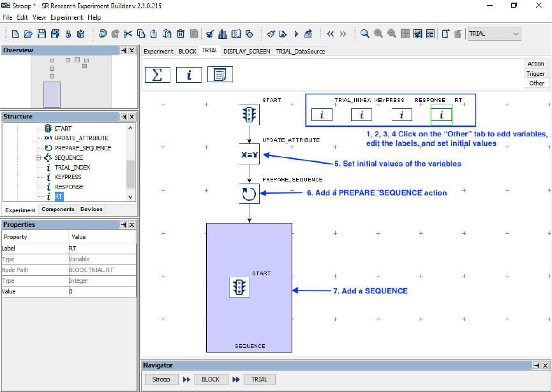Select the Action component tab
Viewport: 552px width, 392px height.
pos(536,64)
